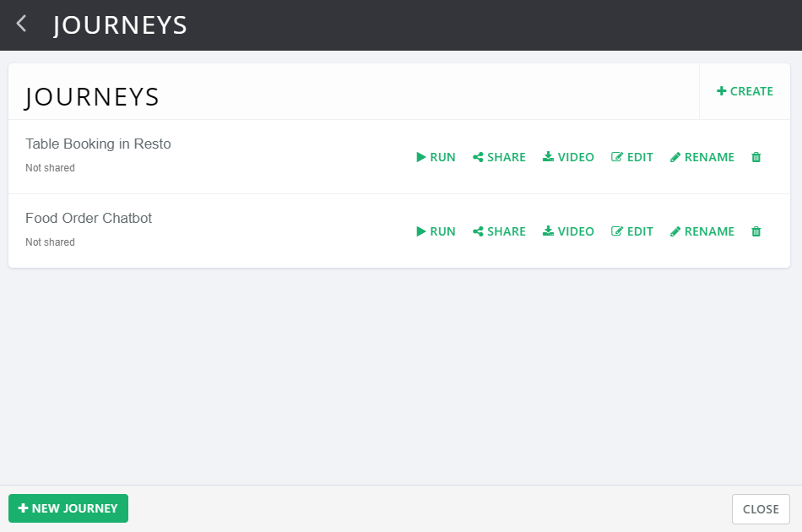Image resolution: width=802 pixels, height=532 pixels.
Task: Run the Food Order Chatbot journey
Action: tap(436, 231)
